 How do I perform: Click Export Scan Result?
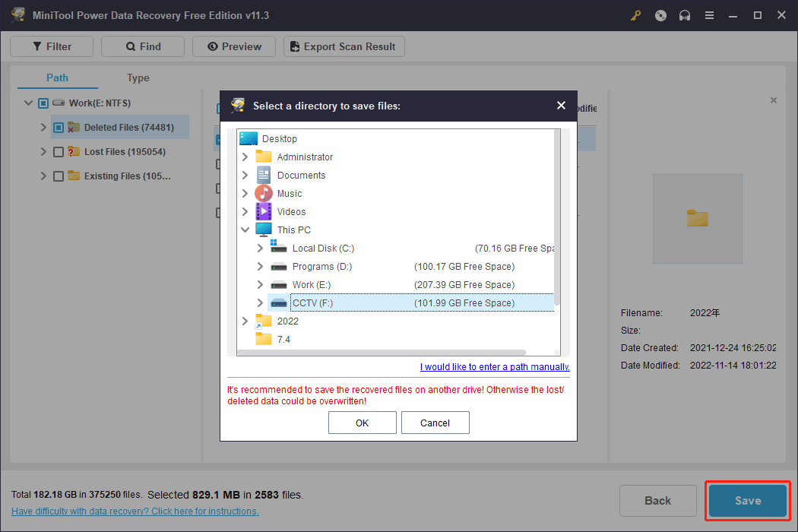click(344, 46)
